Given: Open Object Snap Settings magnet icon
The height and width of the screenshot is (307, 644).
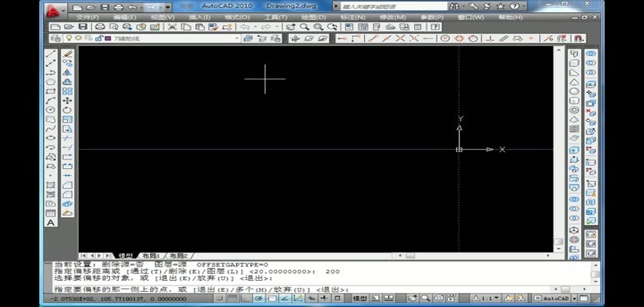Looking at the screenshot, I should click(x=579, y=38).
